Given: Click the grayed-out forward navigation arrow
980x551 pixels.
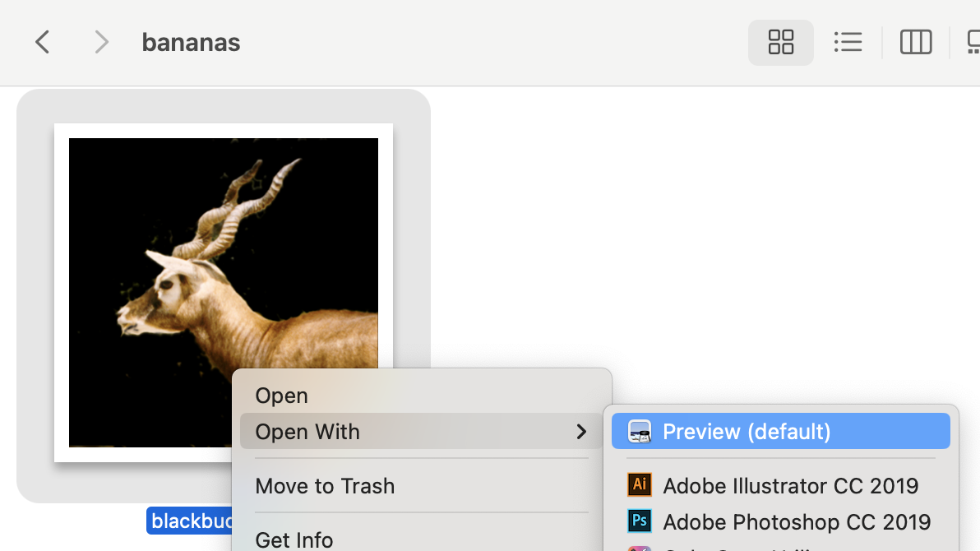Looking at the screenshot, I should click(x=100, y=42).
